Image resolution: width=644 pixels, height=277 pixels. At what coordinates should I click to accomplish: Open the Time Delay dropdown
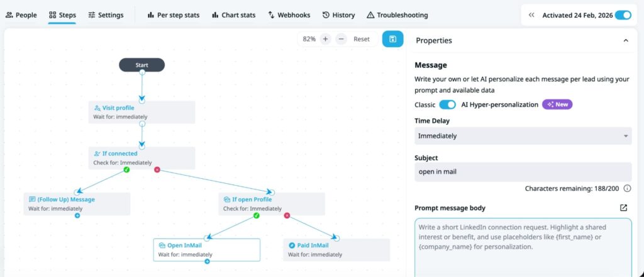tap(523, 136)
